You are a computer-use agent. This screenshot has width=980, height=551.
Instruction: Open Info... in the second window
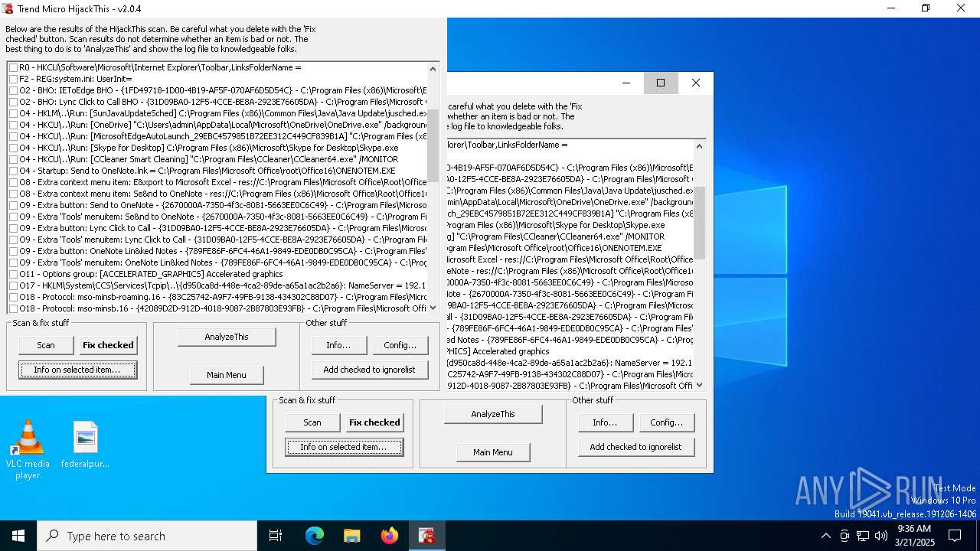coord(606,422)
